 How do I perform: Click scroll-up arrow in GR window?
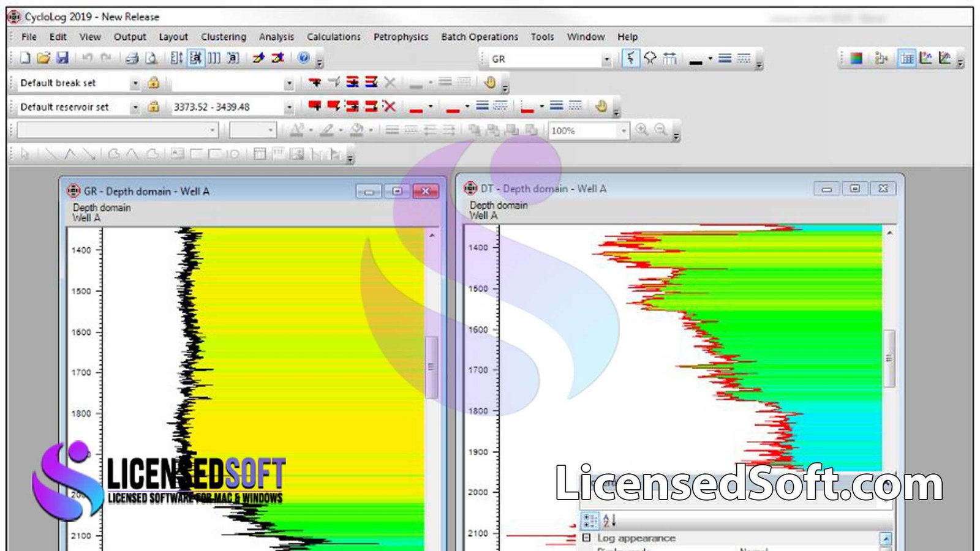(432, 236)
